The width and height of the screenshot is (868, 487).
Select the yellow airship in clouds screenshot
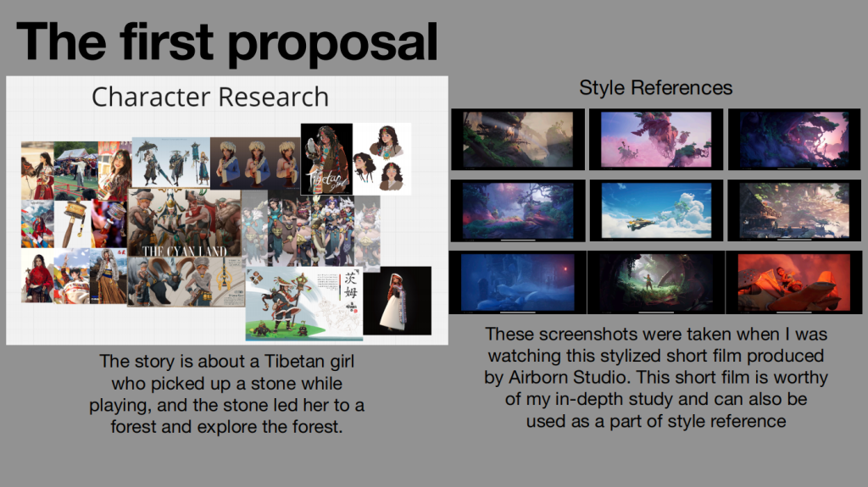(656, 210)
